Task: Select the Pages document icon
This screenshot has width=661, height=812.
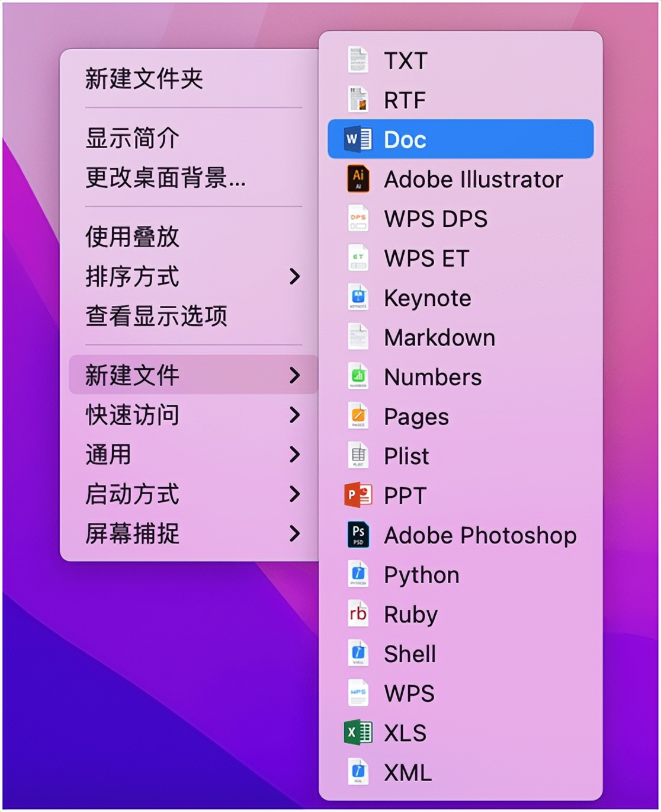Action: (x=358, y=416)
